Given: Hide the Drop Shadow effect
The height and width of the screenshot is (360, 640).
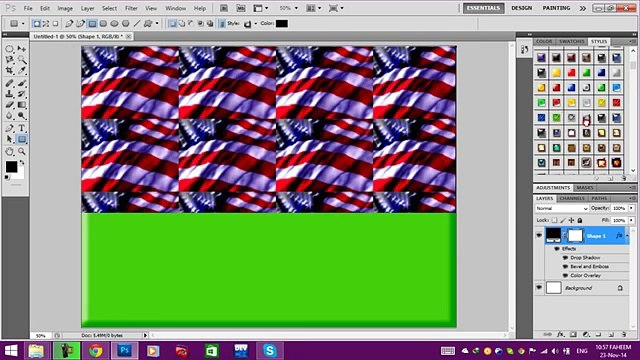Looking at the screenshot, I should pyautogui.click(x=565, y=258).
